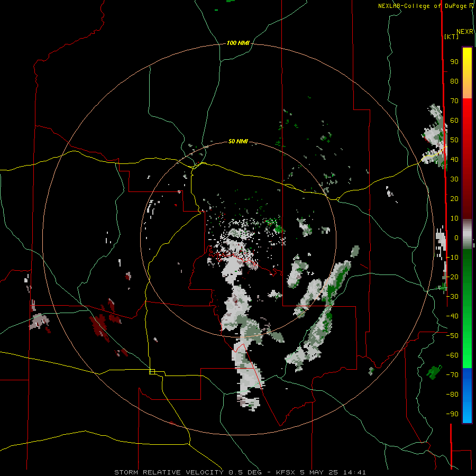This screenshot has height=476, width=476.
Task: Select the positive 80 knot scale label
Action: point(454,81)
